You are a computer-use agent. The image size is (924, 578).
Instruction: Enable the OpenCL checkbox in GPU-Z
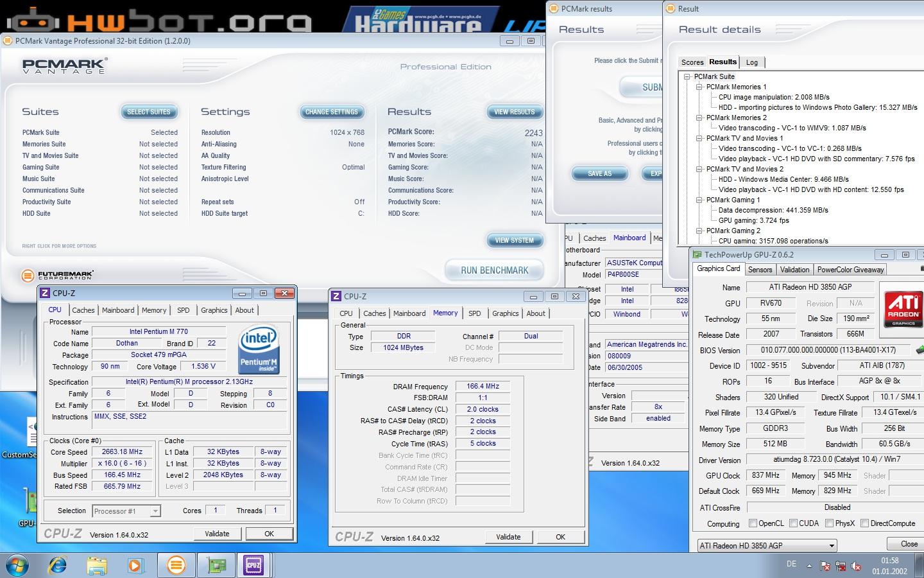point(753,523)
